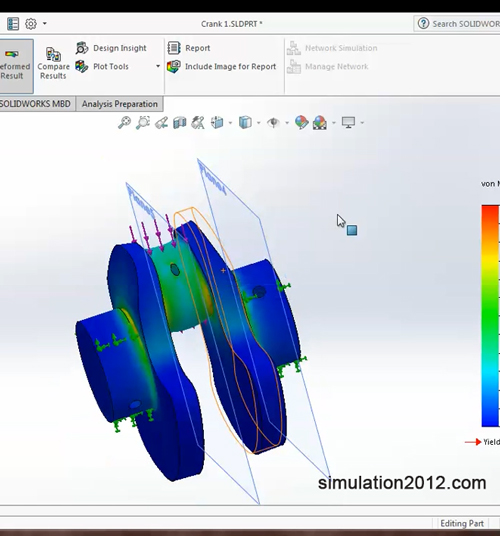Expand the View Orientation dropdown arrow
The width and height of the screenshot is (500, 536).
coord(230,123)
